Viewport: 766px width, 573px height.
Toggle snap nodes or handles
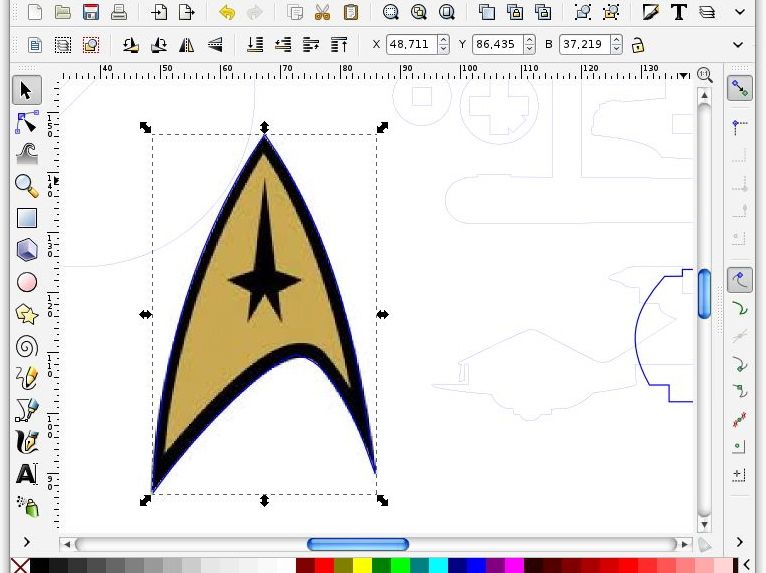pos(740,280)
